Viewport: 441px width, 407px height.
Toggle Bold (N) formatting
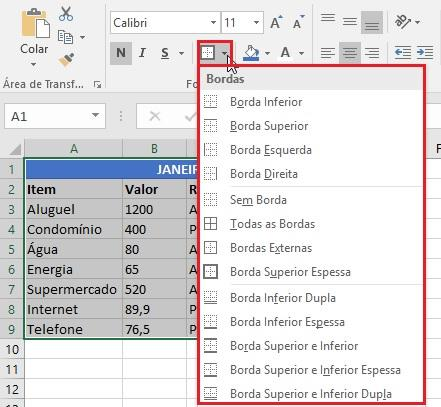tap(121, 53)
